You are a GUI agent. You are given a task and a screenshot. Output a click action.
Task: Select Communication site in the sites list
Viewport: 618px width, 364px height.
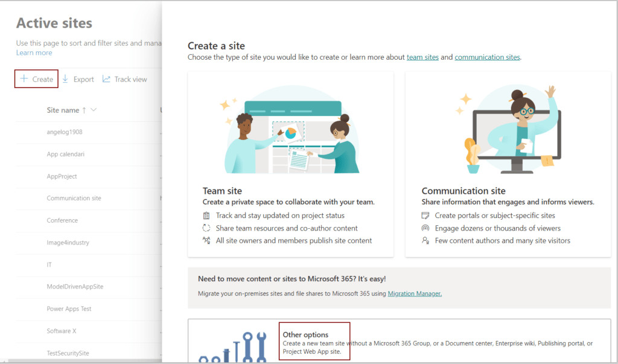[74, 199]
